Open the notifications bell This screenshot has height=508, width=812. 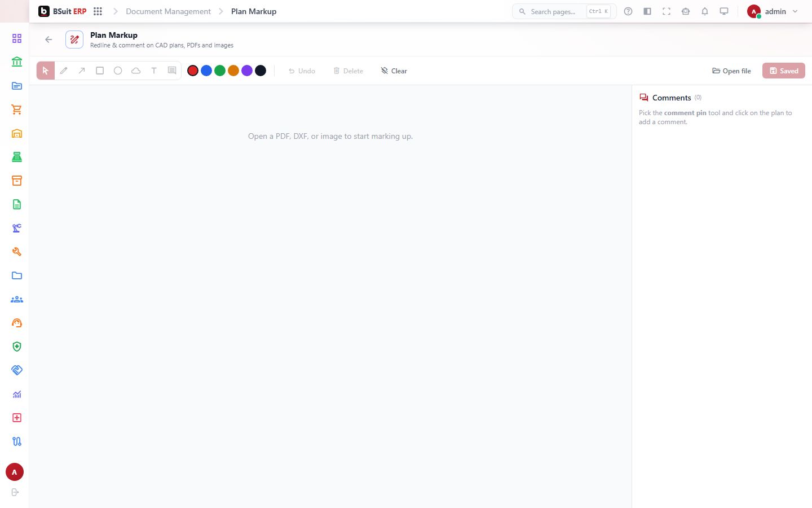tap(705, 11)
